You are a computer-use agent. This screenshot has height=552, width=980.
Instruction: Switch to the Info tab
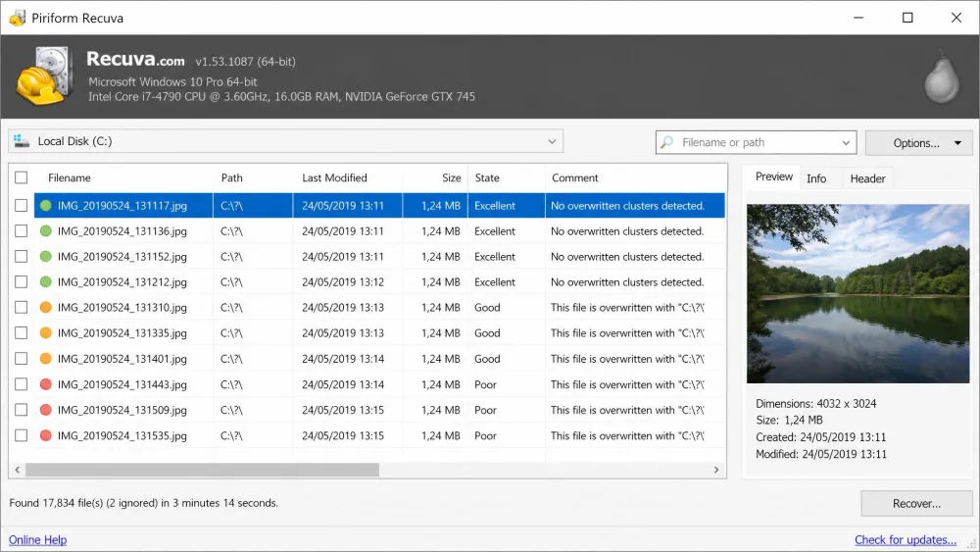coord(816,178)
